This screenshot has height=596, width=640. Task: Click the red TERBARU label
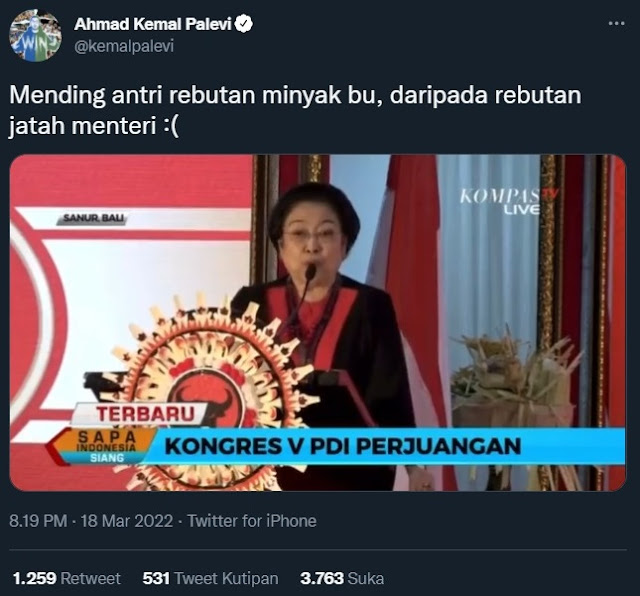point(144,414)
